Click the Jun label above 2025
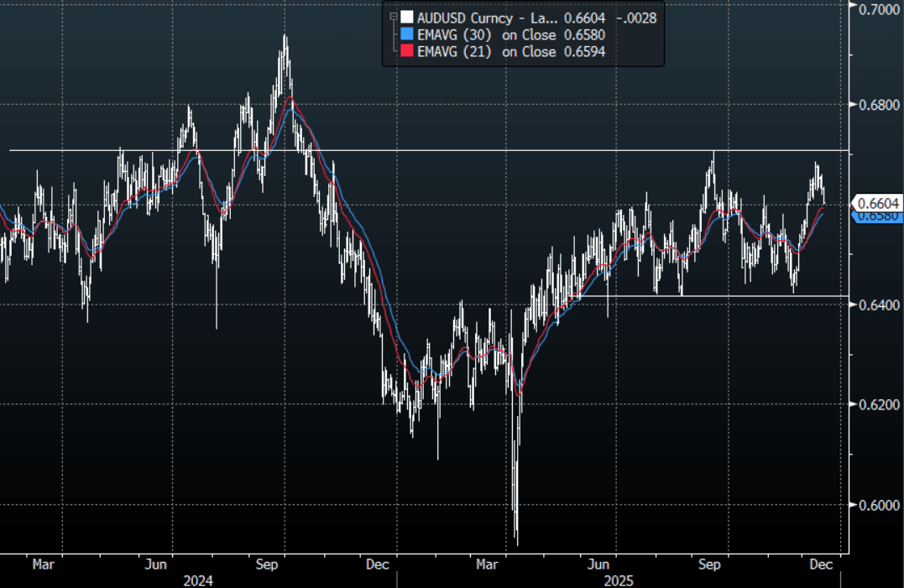 point(598,565)
